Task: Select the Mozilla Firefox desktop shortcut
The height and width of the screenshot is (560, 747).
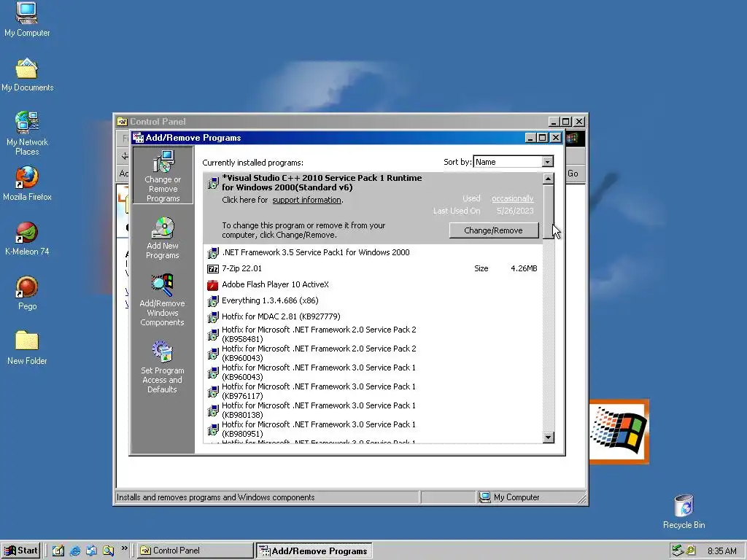Action: 27,183
